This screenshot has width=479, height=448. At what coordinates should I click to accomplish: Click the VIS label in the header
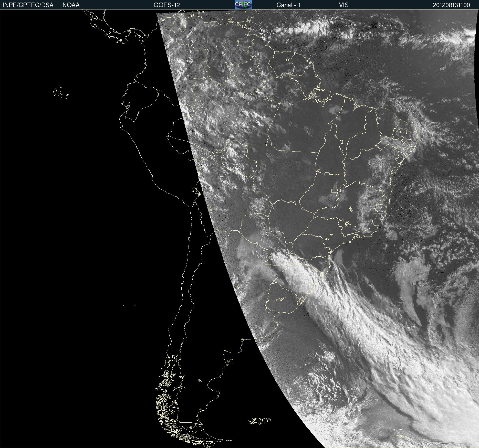(344, 5)
